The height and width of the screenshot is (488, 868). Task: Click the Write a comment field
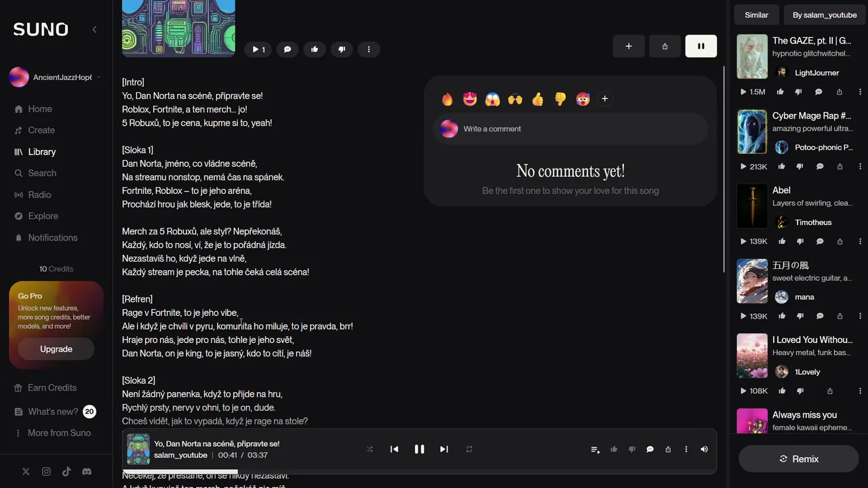tap(570, 129)
